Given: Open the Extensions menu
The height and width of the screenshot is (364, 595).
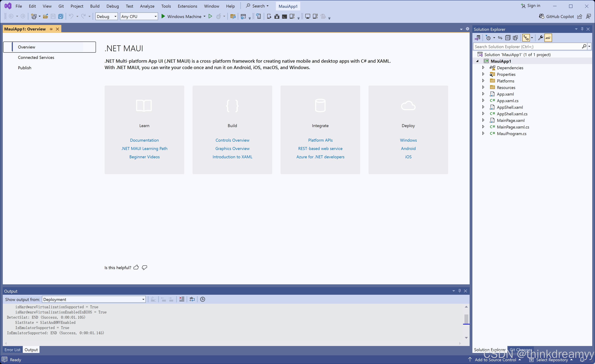Looking at the screenshot, I should [x=187, y=6].
